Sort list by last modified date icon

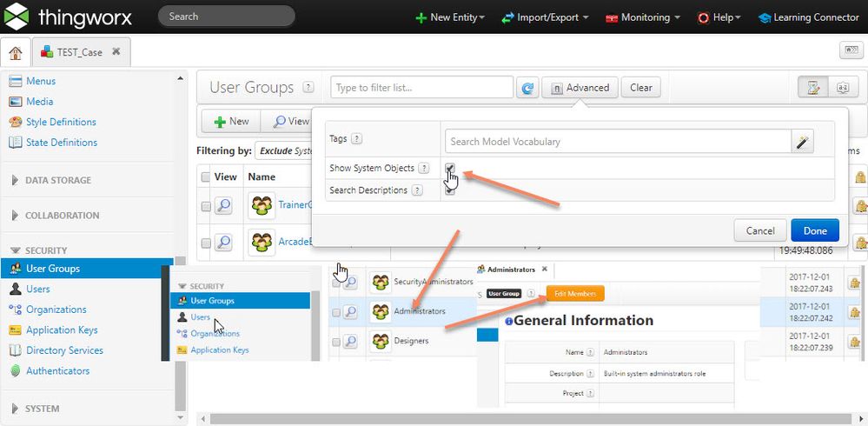tap(813, 88)
